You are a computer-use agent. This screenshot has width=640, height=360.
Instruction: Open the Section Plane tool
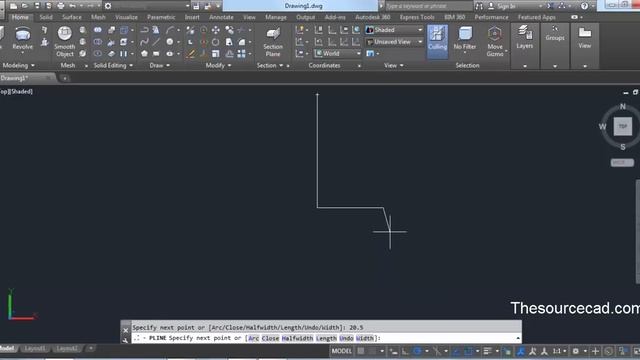click(x=273, y=42)
